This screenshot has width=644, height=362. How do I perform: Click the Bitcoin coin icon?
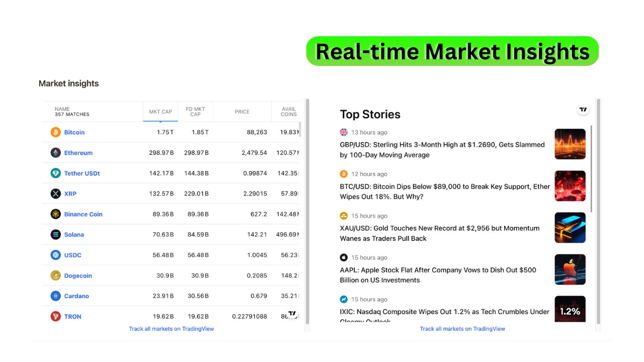(55, 132)
